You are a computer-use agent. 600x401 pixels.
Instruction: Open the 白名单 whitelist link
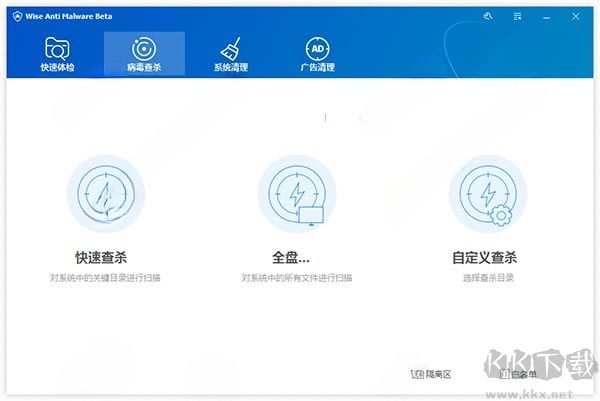click(x=518, y=374)
